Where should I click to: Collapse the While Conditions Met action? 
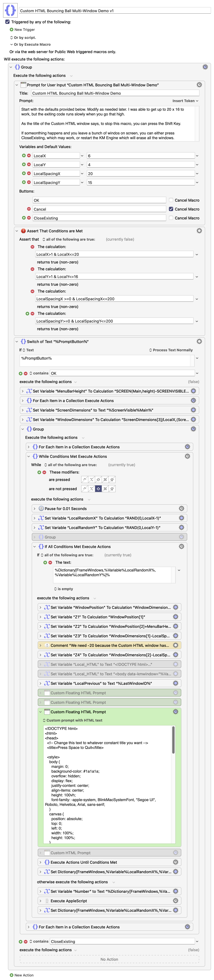click(x=28, y=456)
